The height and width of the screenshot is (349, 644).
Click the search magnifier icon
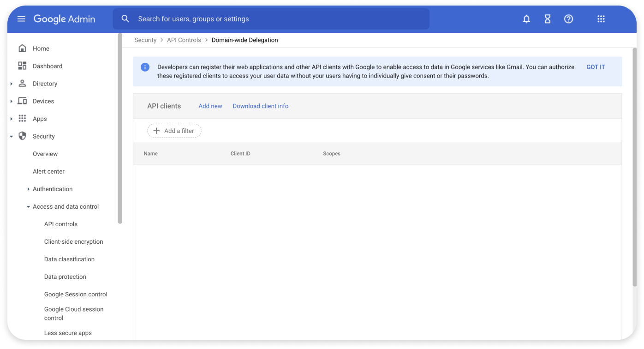(125, 19)
